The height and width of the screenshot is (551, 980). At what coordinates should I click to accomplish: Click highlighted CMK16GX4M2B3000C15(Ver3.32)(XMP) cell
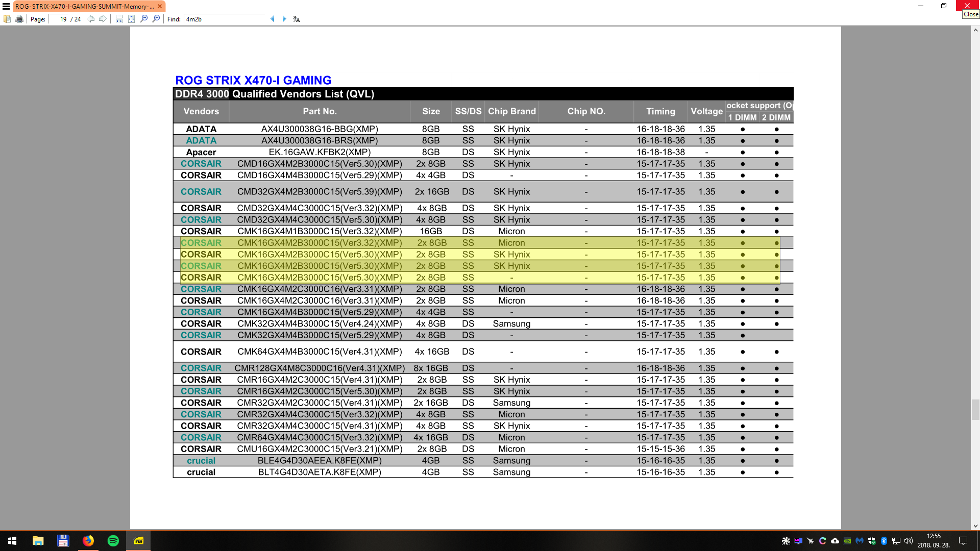click(320, 243)
